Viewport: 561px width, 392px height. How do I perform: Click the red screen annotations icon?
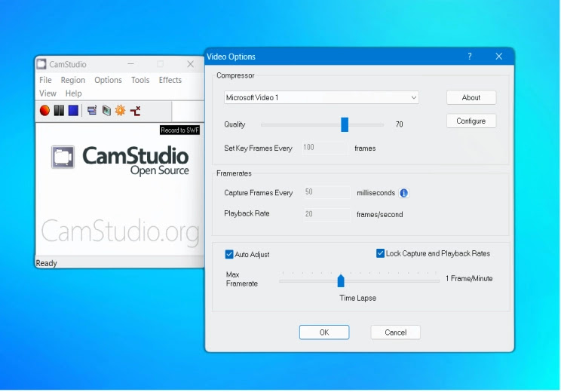coord(135,111)
